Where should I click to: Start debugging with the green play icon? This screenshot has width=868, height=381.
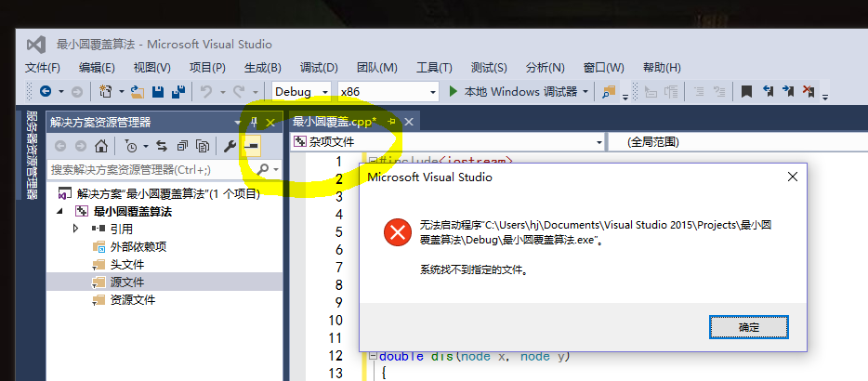(x=454, y=91)
